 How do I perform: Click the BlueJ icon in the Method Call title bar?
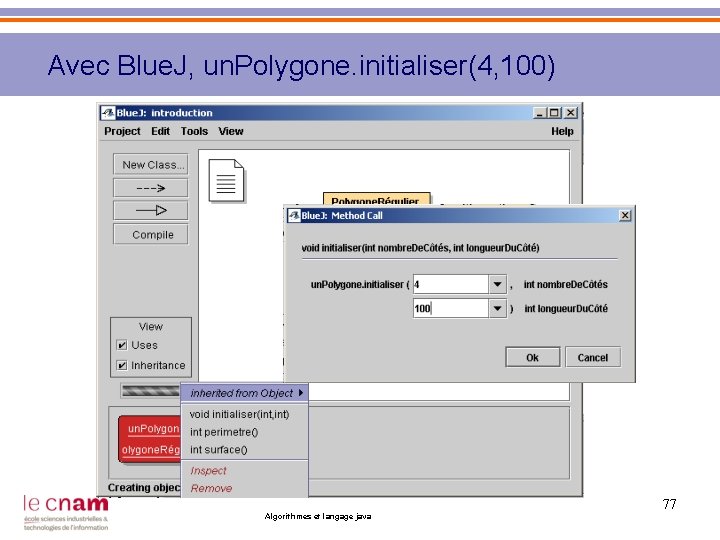[x=294, y=215]
